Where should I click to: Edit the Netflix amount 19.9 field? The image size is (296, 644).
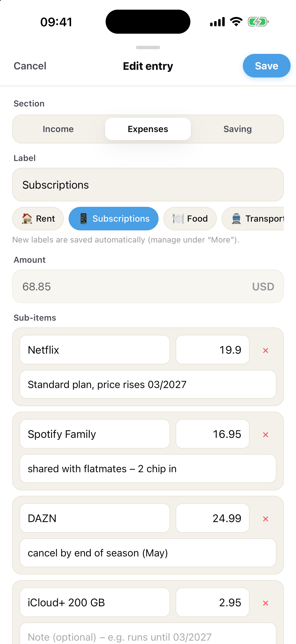[212, 350]
